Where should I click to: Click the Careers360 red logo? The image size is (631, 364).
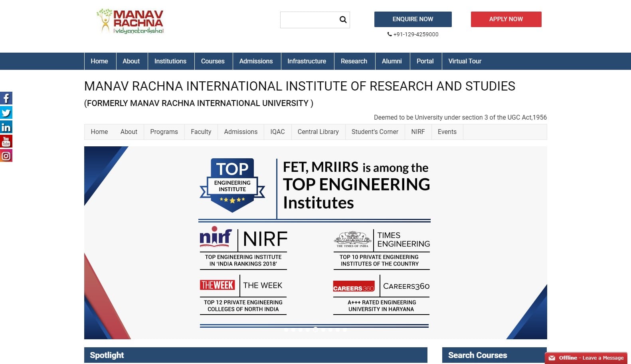point(354,286)
